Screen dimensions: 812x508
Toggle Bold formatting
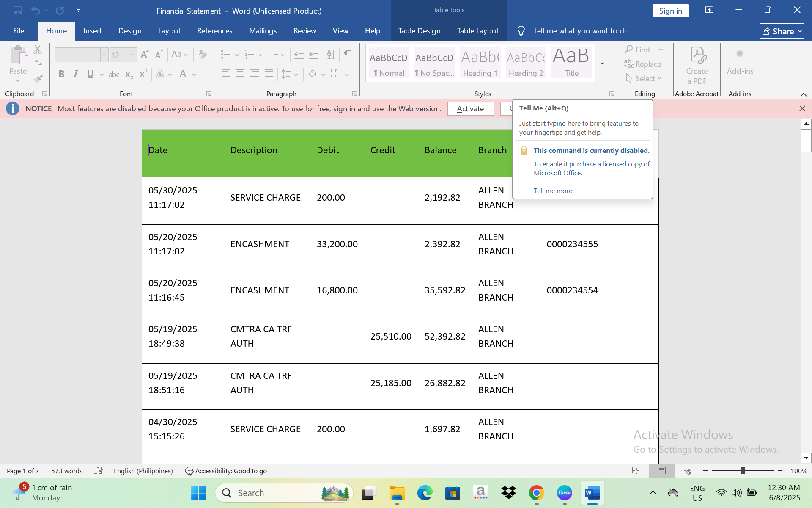coord(62,74)
